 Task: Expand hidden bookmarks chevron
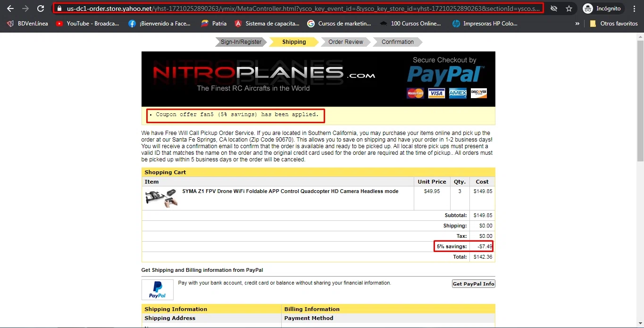(x=577, y=23)
